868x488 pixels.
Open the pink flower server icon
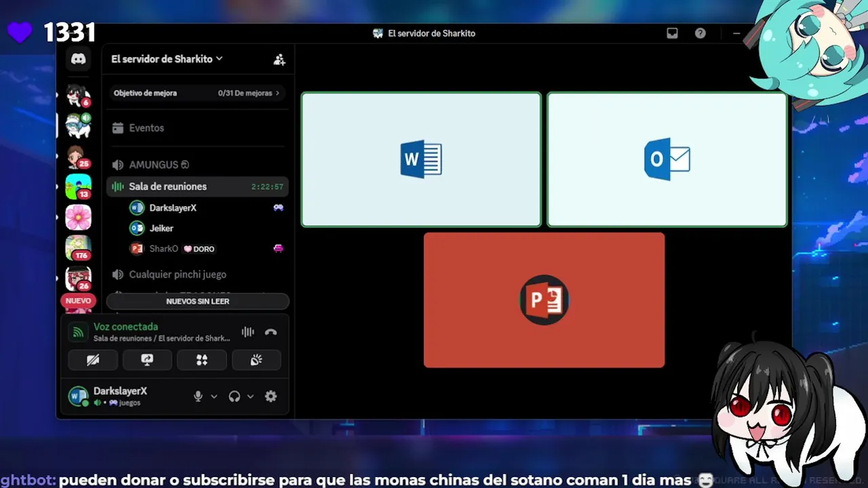tap(78, 217)
